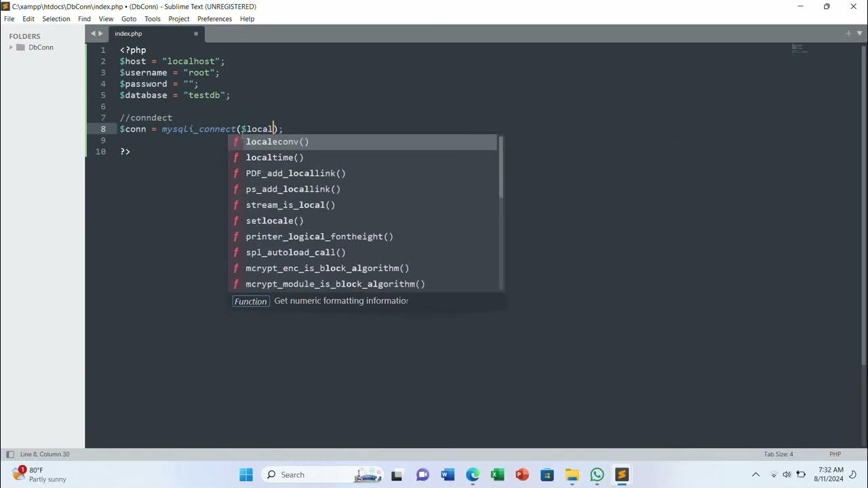Click line number 8 in gutter
This screenshot has height=488, width=868.
(x=103, y=129)
